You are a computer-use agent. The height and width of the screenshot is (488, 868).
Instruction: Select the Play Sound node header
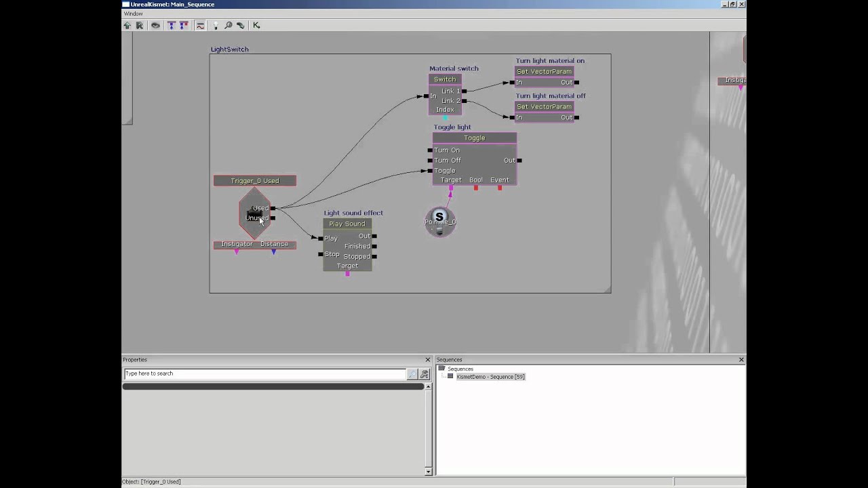[x=347, y=224]
